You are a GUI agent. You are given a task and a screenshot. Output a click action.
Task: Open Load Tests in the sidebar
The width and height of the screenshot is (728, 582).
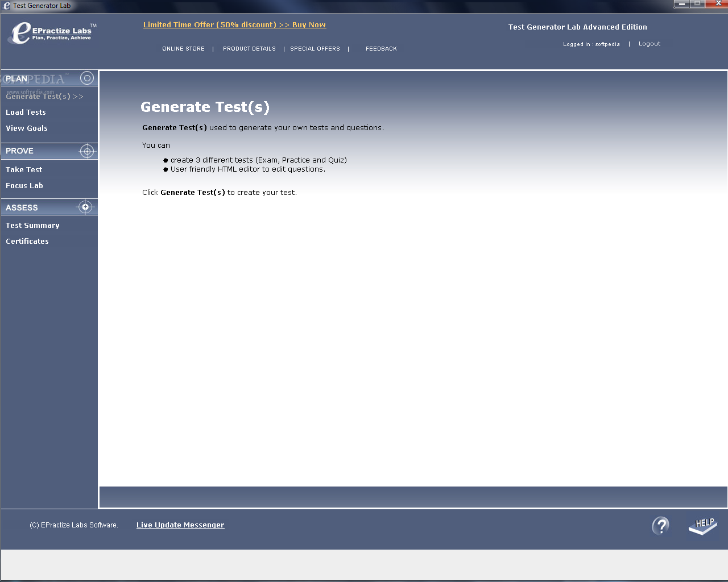tap(26, 113)
